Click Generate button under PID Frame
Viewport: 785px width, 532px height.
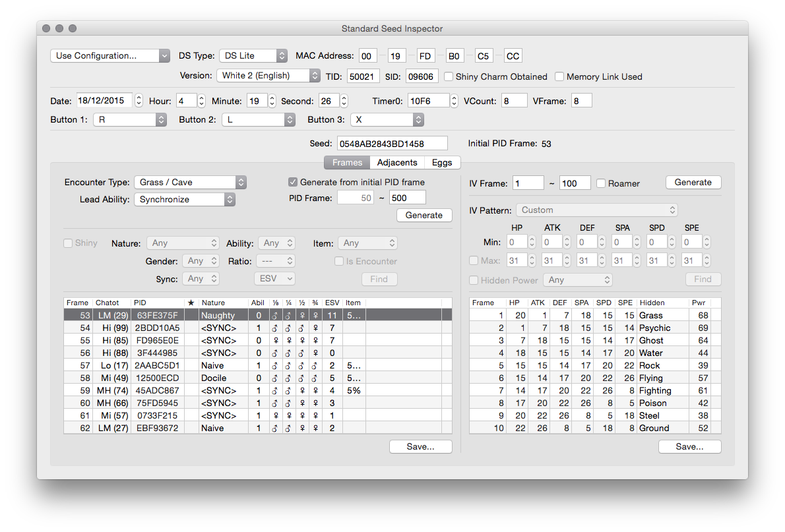424,215
